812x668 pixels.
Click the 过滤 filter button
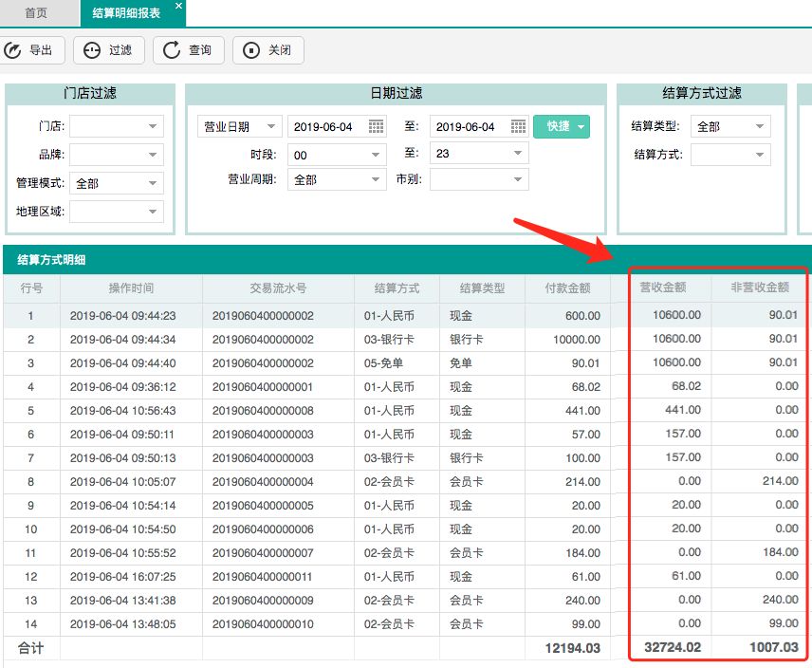(x=109, y=50)
